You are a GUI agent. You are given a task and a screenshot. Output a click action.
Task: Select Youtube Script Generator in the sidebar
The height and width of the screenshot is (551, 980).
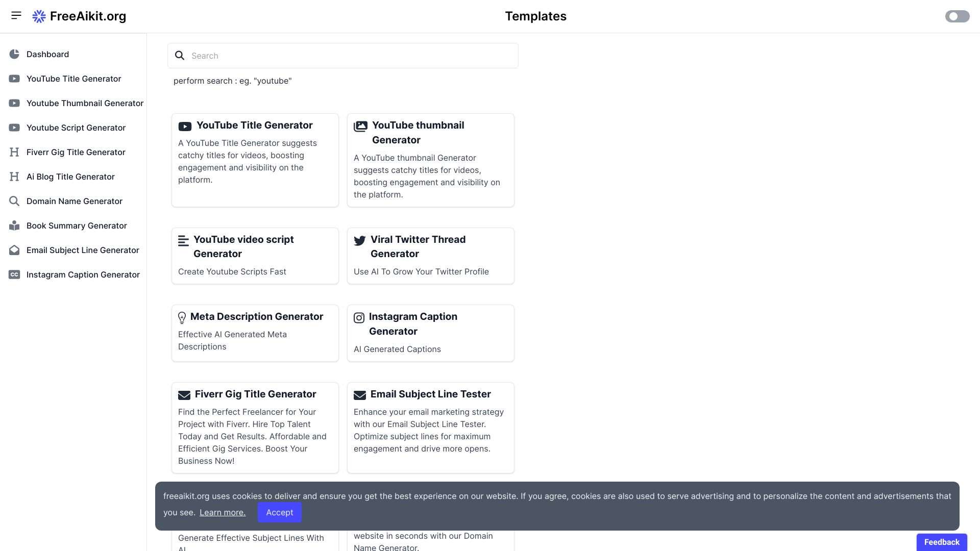pyautogui.click(x=76, y=128)
